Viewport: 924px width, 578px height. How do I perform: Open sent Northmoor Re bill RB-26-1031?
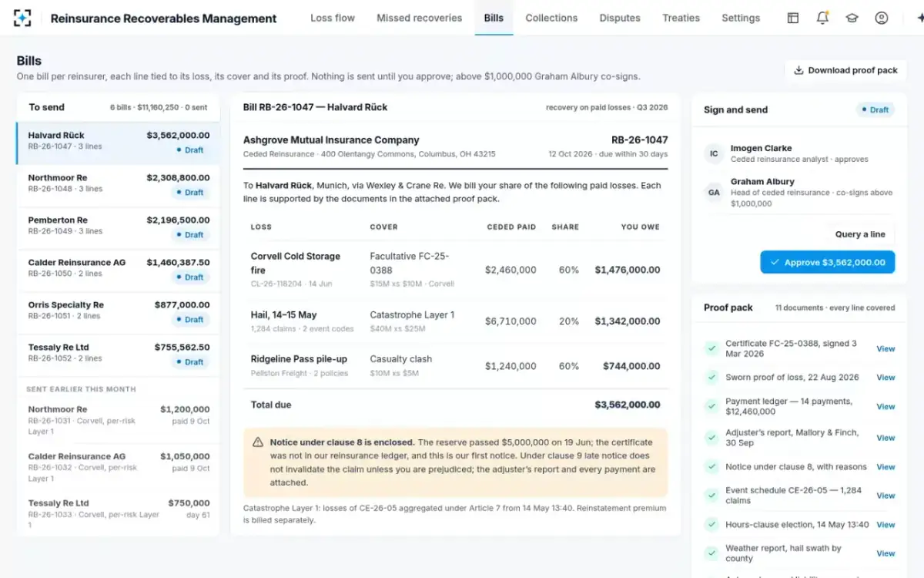[x=118, y=420]
